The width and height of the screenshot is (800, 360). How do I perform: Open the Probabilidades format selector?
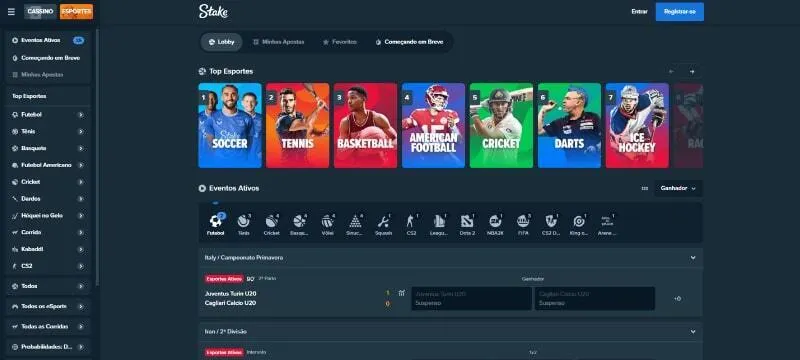coord(48,347)
